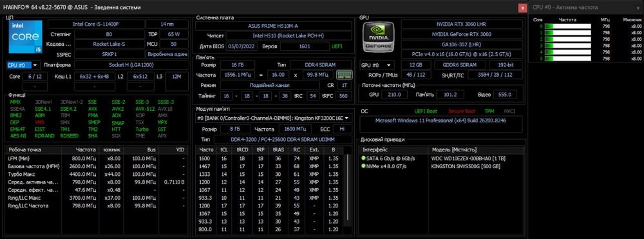
Task: Click the NVIDIA RTX 3060 LHR field
Action: coord(462,24)
